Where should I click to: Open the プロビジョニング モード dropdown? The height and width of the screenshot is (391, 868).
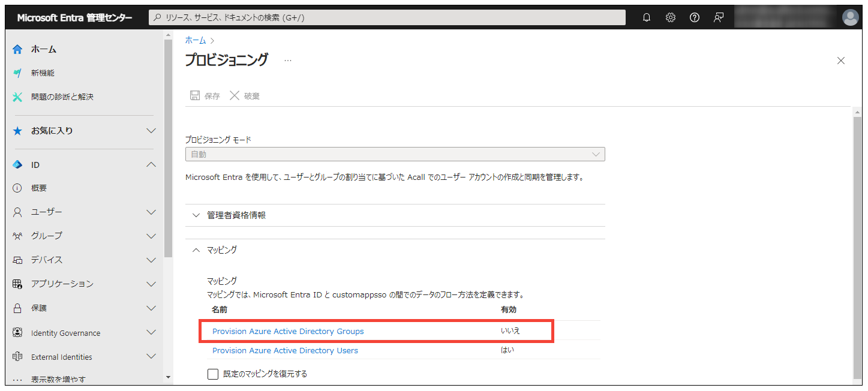pyautogui.click(x=395, y=154)
